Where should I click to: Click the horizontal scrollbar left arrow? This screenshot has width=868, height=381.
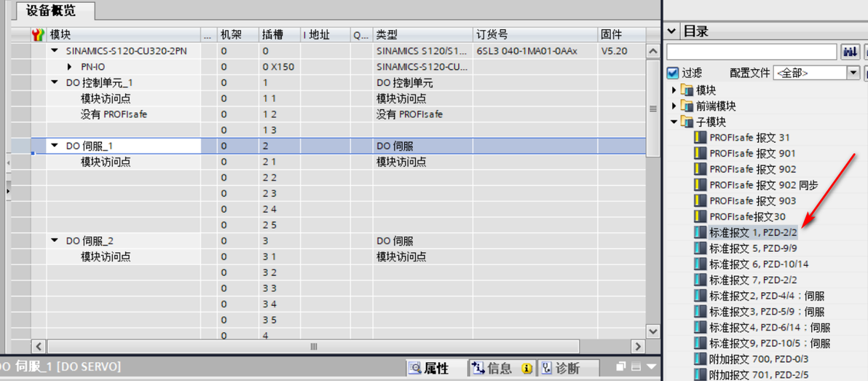[39, 347]
